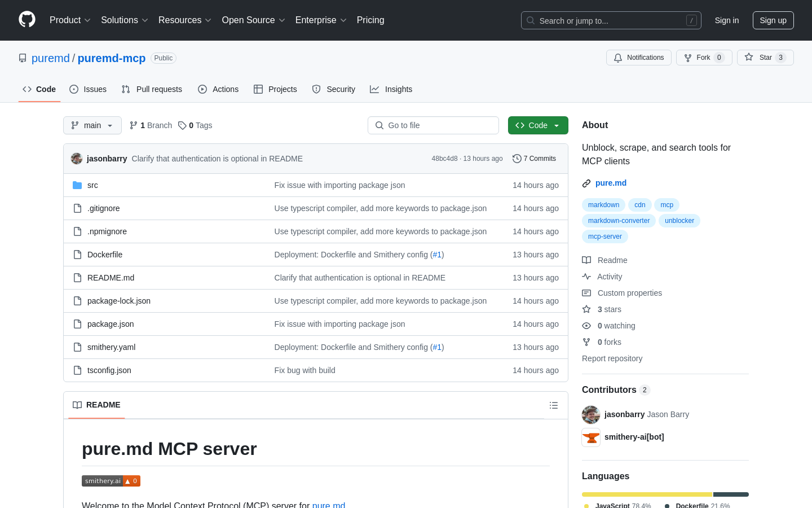812x508 pixels.
Task: Open the main branch selector dropdown
Action: (x=92, y=125)
